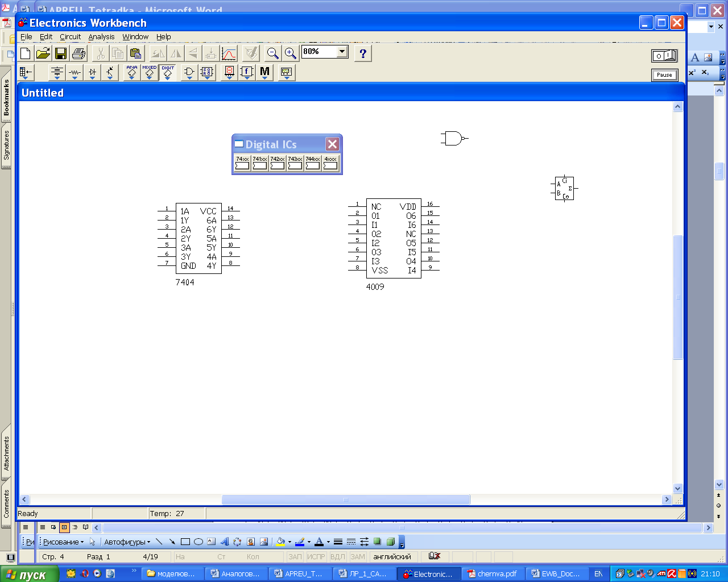Open the Circuit menu
The image size is (728, 582).
click(71, 37)
